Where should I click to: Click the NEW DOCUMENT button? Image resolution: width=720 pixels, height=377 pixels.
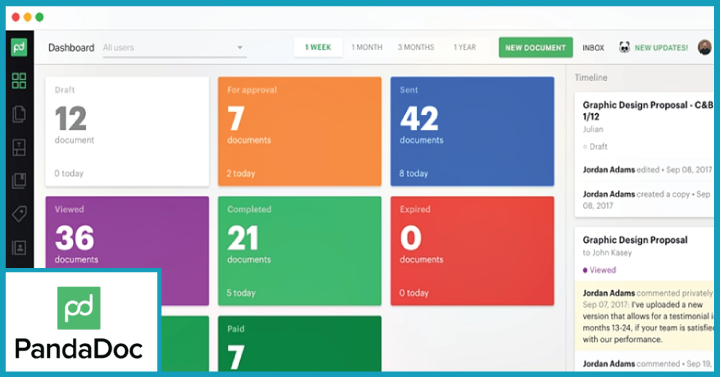(535, 47)
